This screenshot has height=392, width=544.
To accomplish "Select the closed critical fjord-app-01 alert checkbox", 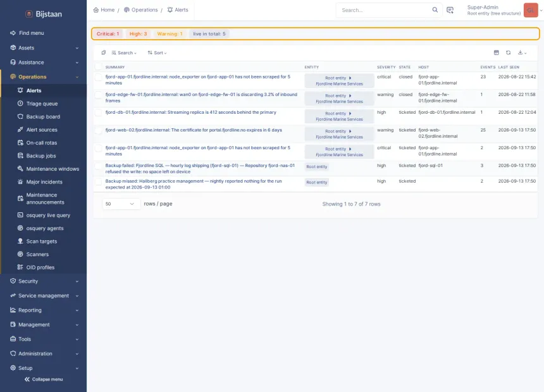I will click(99, 77).
